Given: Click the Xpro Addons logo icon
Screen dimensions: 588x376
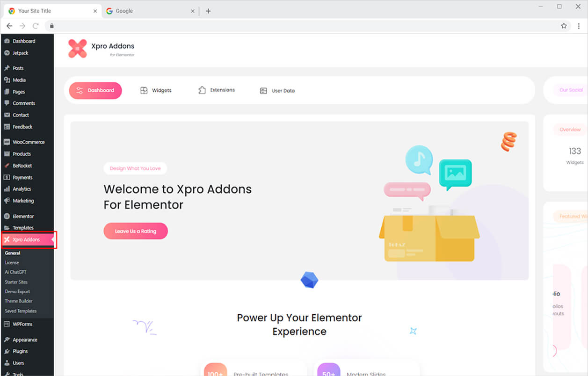Looking at the screenshot, I should [77, 49].
